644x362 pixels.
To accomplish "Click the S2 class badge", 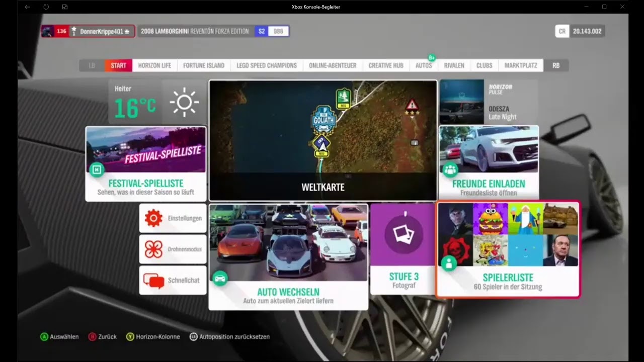I will [x=261, y=31].
